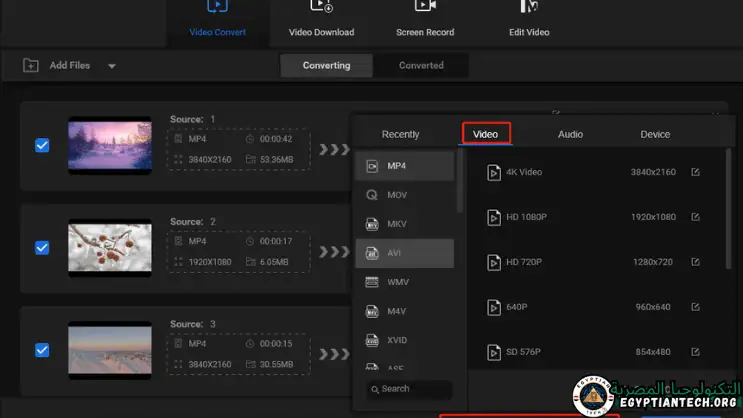
Task: Choose M4V in the format list
Action: pos(405,311)
